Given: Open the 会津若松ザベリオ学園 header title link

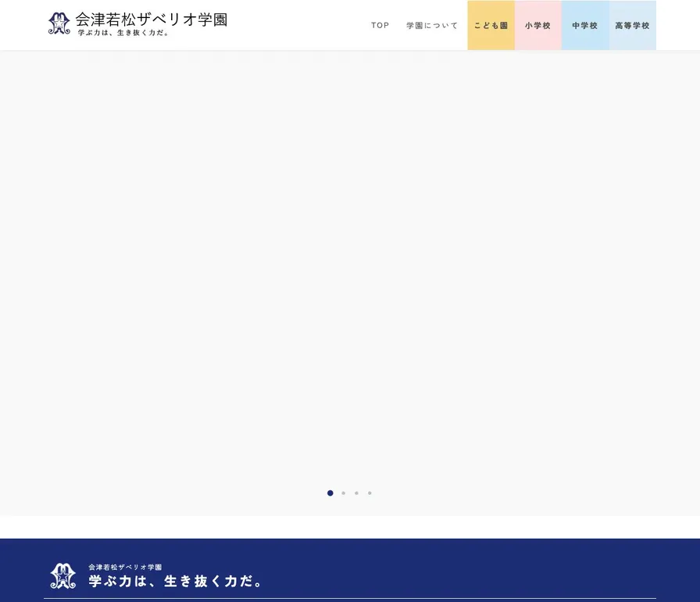Looking at the screenshot, I should tap(152, 20).
